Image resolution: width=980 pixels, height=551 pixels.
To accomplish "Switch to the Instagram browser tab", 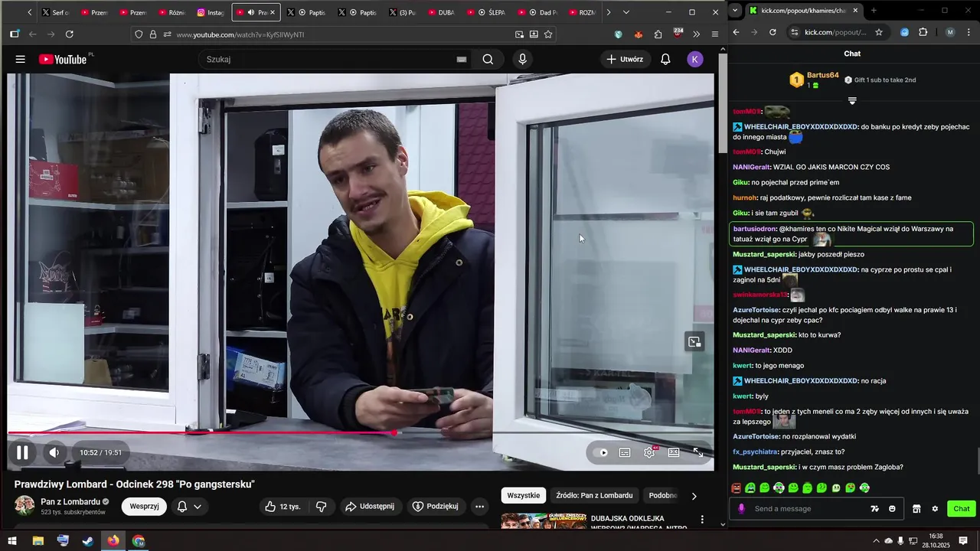I will click(x=210, y=12).
